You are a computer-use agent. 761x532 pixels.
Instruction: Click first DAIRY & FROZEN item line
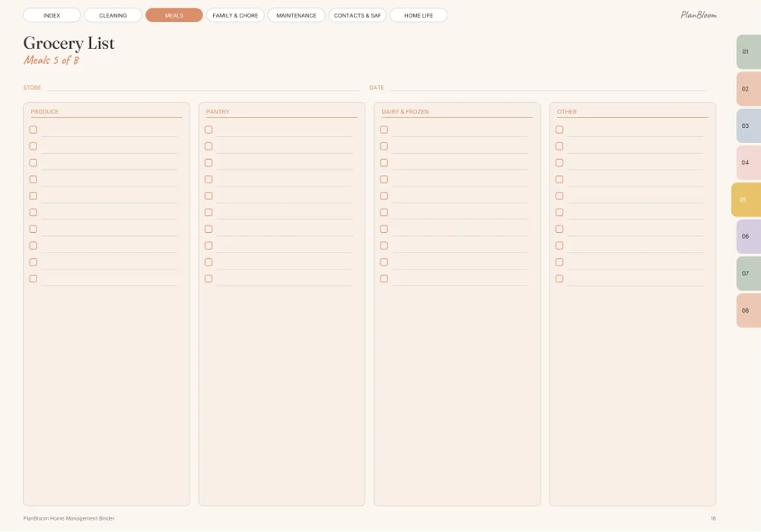click(460, 131)
